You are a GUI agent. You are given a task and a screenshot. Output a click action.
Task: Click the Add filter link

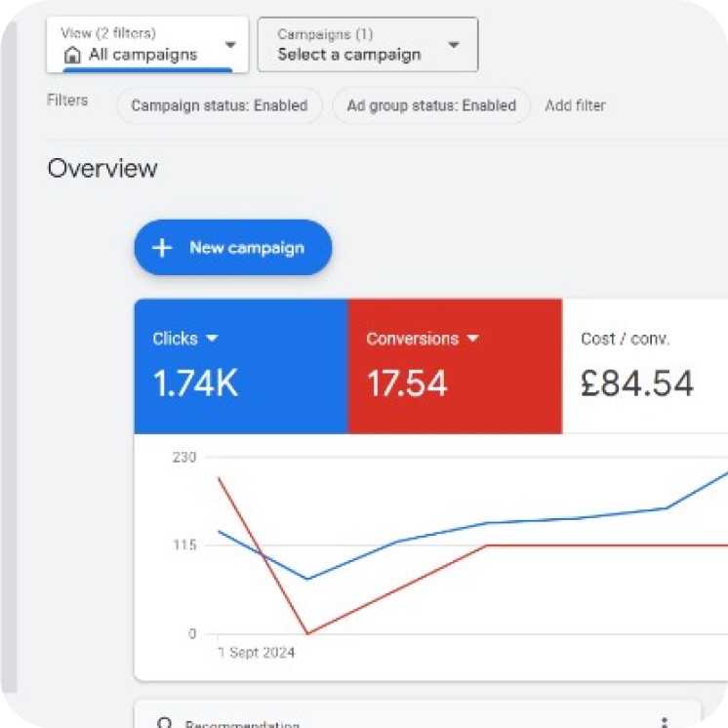coord(575,105)
